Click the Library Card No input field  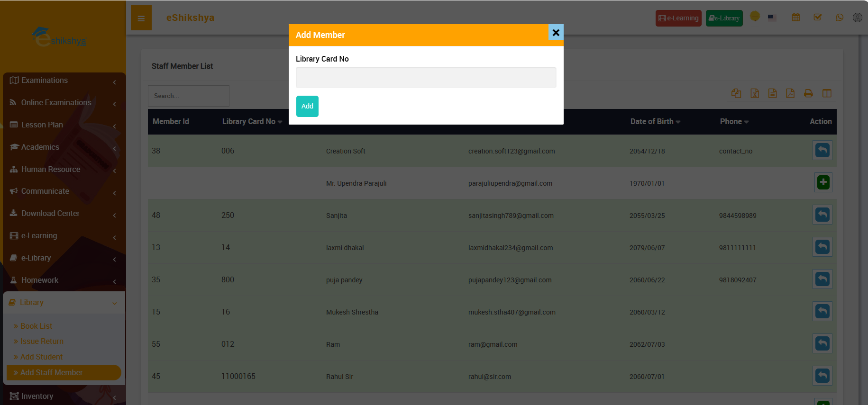coord(426,78)
